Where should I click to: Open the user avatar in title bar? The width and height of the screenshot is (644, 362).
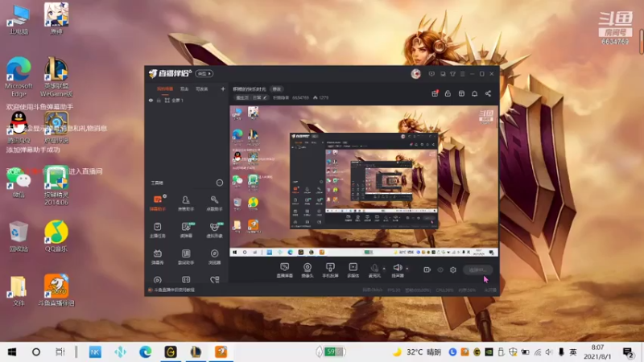coord(415,74)
